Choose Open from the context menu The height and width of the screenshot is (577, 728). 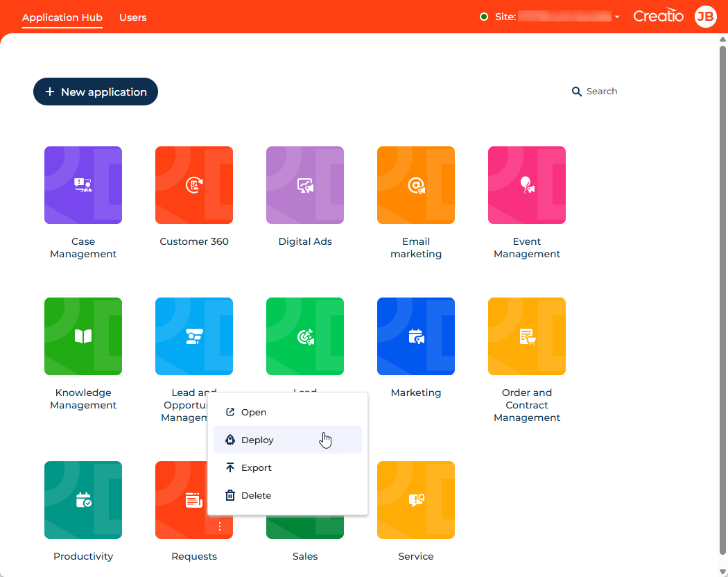coord(288,412)
